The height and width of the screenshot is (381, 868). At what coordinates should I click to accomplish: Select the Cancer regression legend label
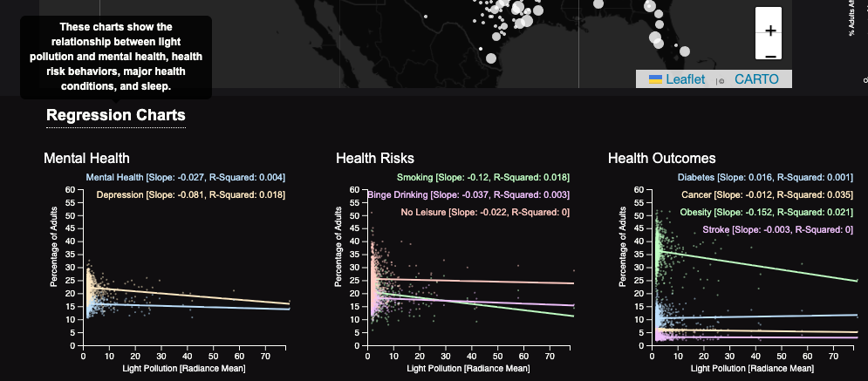(x=774, y=194)
